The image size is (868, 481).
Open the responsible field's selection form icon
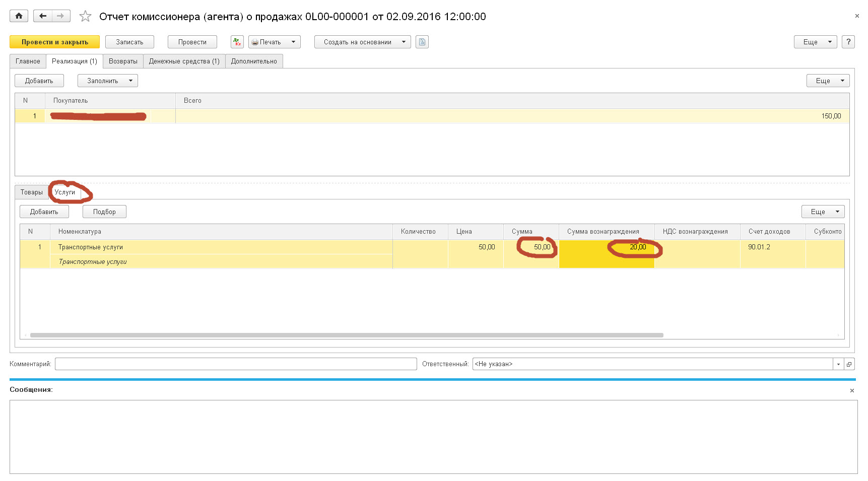point(849,364)
